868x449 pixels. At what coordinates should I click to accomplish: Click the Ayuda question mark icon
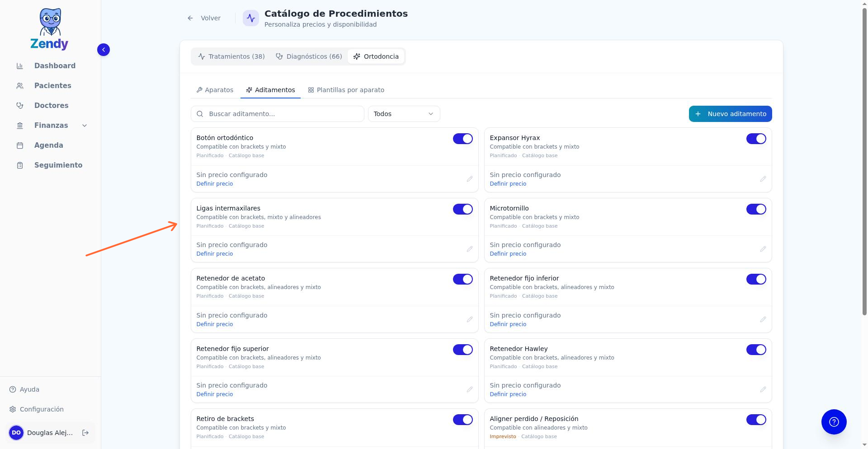point(13,389)
